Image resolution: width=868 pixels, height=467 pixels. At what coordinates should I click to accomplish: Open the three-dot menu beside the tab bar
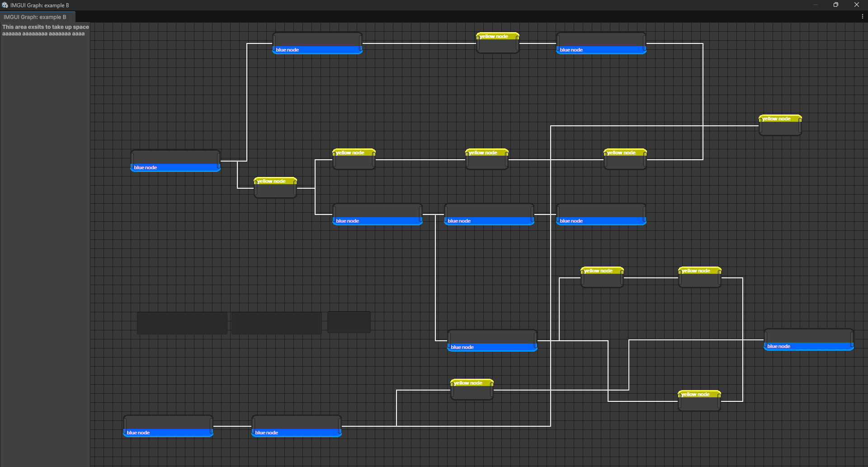pos(862,17)
